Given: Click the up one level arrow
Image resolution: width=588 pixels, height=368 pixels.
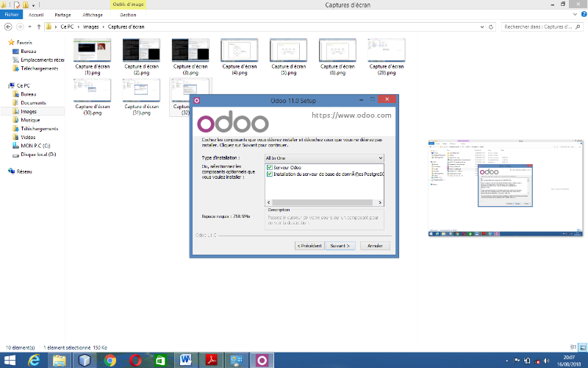Looking at the screenshot, I should 39,26.
